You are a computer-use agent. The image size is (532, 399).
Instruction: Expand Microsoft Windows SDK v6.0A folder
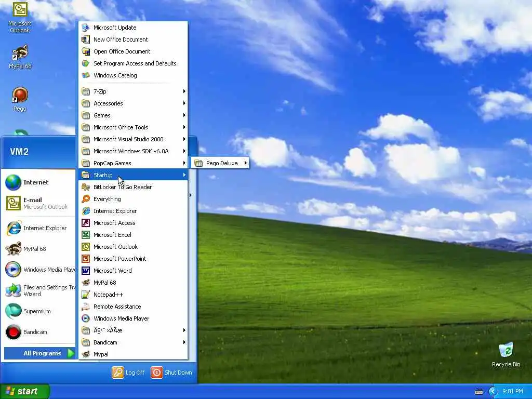[133, 151]
